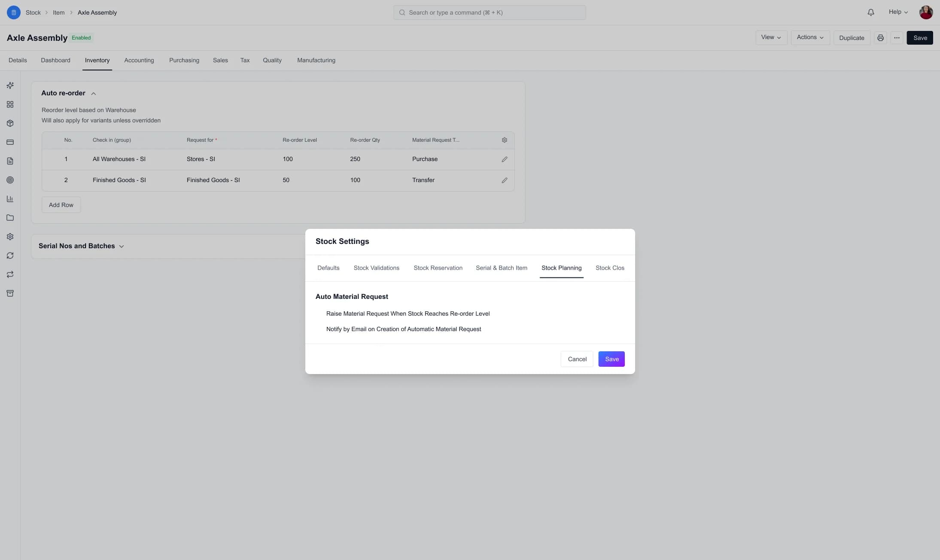
Task: Switch to the Manufacturing tab
Action: (x=316, y=60)
